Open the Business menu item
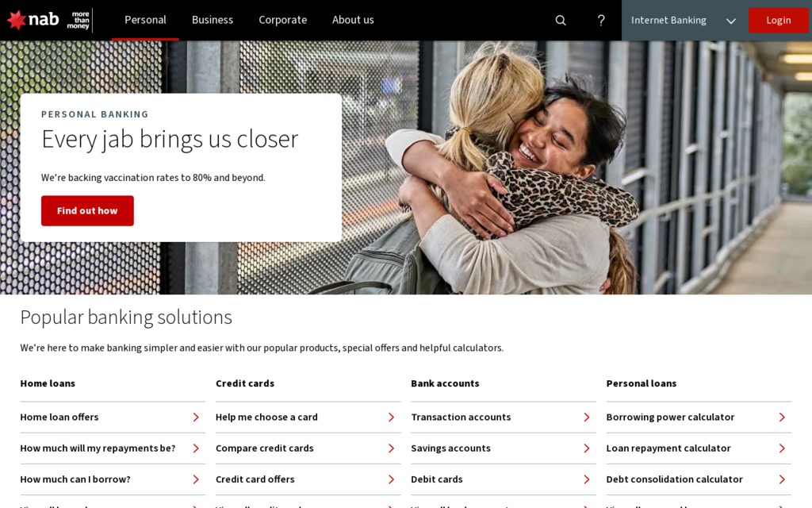Image resolution: width=812 pixels, height=508 pixels. tap(213, 20)
